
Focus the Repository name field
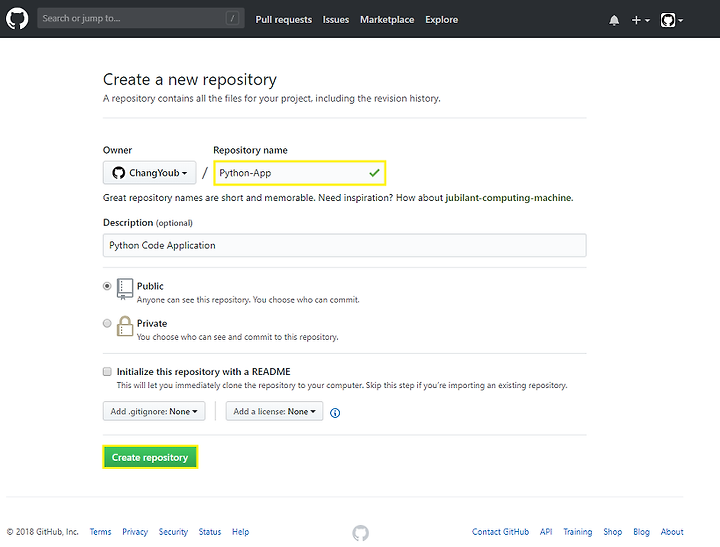pyautogui.click(x=299, y=173)
